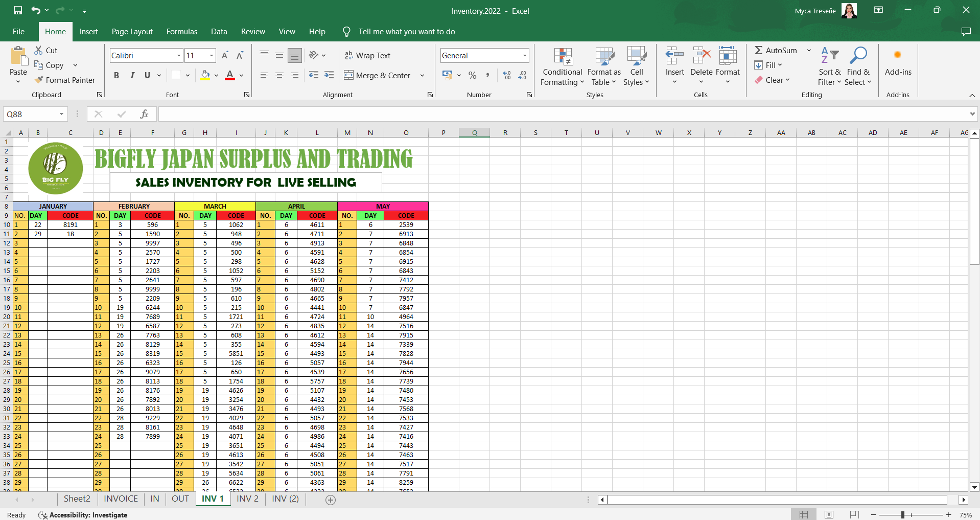Open the Add-ins button
The height and width of the screenshot is (520, 980).
coord(898,62)
